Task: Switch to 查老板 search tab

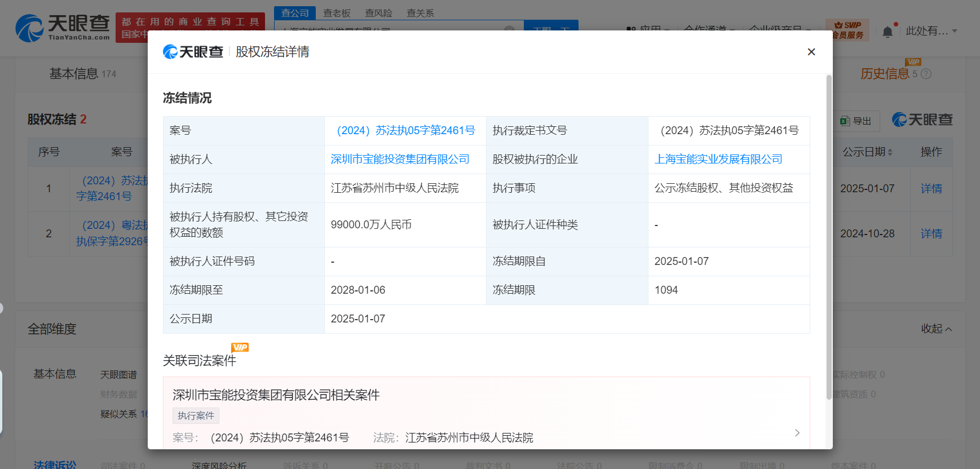Action: 337,13
